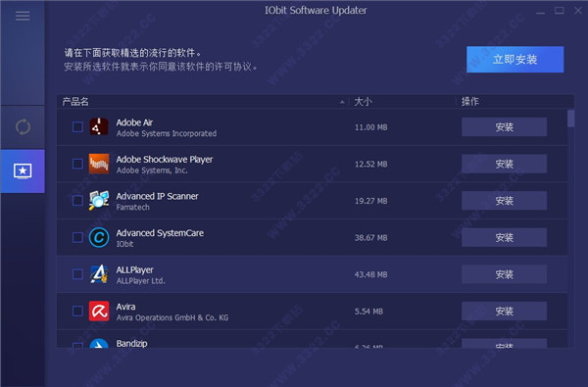
Task: Click the Advanced SystemCare icon
Action: [99, 237]
